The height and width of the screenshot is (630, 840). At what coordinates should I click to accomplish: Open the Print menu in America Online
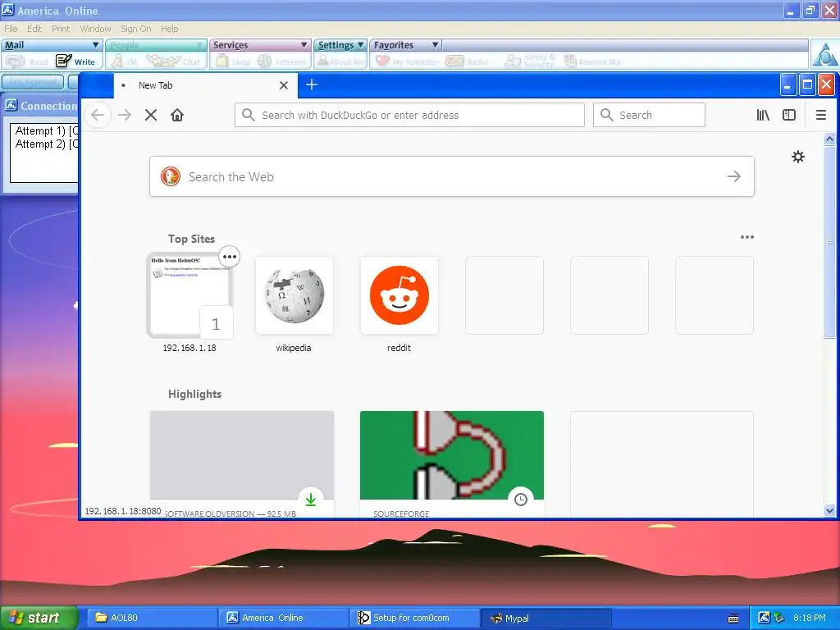(x=61, y=29)
